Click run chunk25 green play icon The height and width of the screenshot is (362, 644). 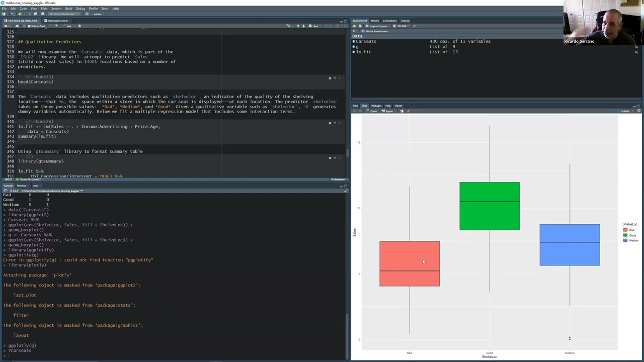tap(340, 78)
